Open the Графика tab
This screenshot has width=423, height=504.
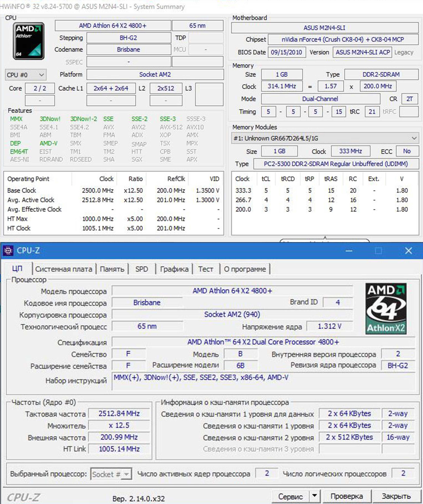point(174,269)
